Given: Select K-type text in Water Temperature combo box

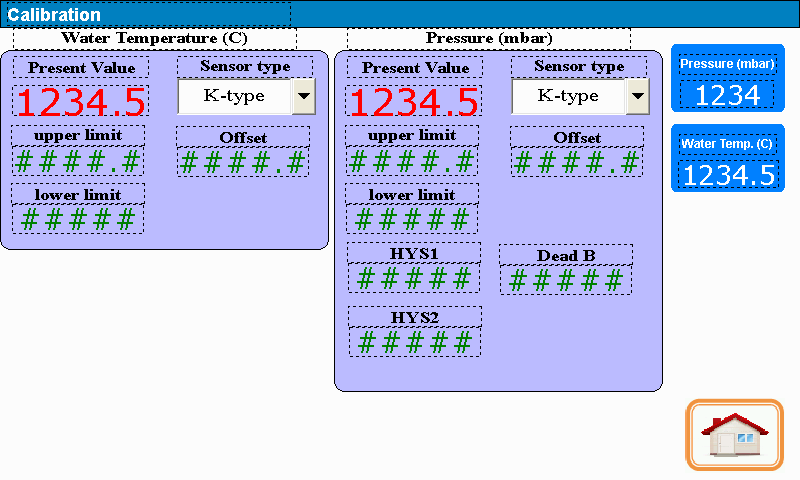Looking at the screenshot, I should click(x=234, y=97).
